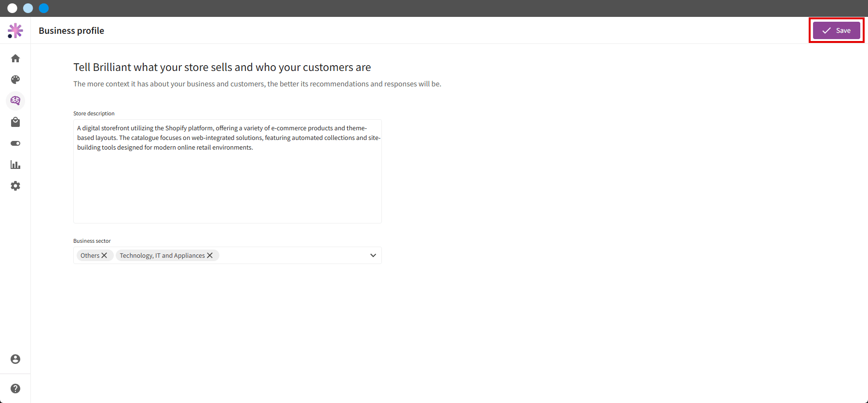Screen dimensions: 868x403
Task: Select the AI brain icon in sidebar
Action: coord(15,100)
